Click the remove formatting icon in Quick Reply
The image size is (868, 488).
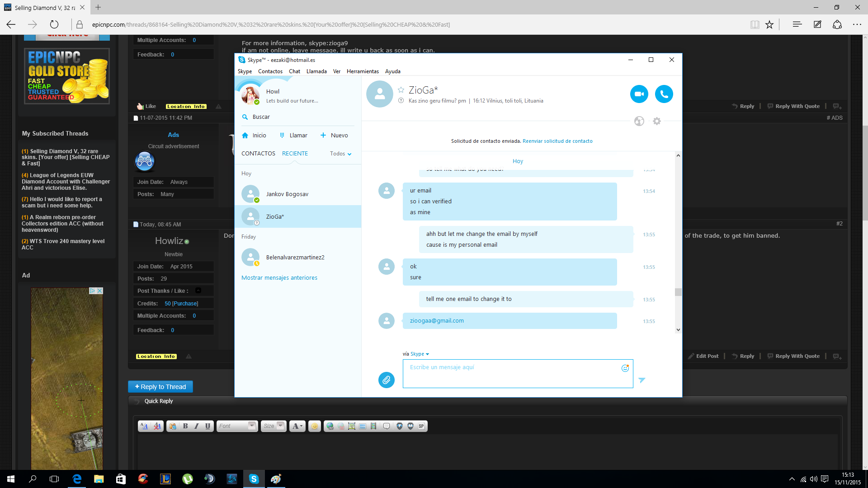(157, 426)
